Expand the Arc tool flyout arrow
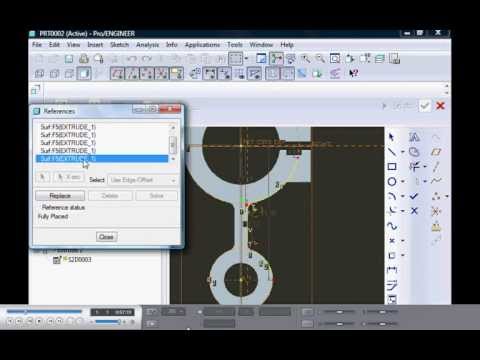480x360 pixels. [x=403, y=196]
